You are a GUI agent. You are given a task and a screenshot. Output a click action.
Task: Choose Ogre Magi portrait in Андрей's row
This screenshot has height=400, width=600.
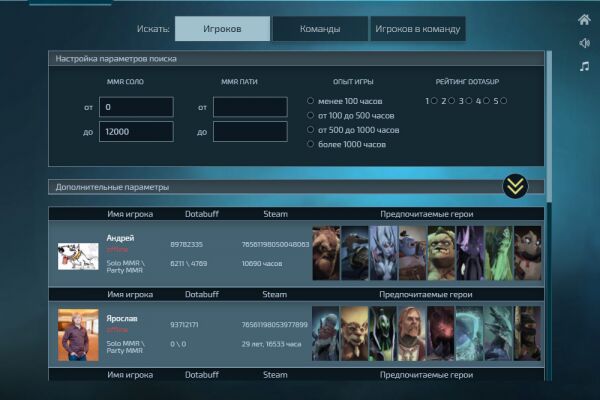pyautogui.click(x=412, y=253)
